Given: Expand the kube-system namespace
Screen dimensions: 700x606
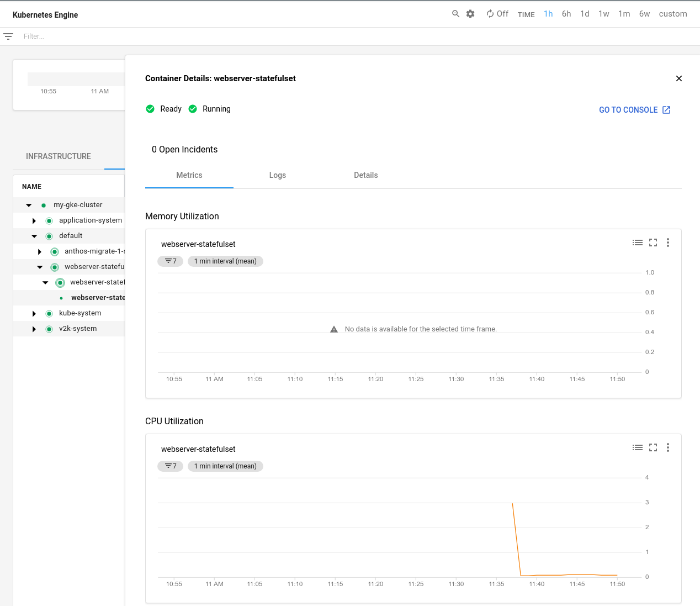Looking at the screenshot, I should pos(34,314).
